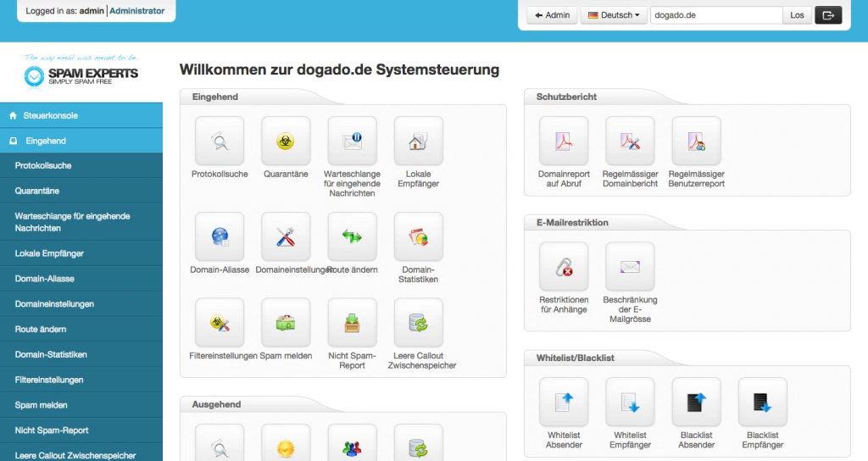Viewport: 868px width, 461px height.
Task: Open Restriktionen für Anhänge icon
Action: (x=564, y=267)
